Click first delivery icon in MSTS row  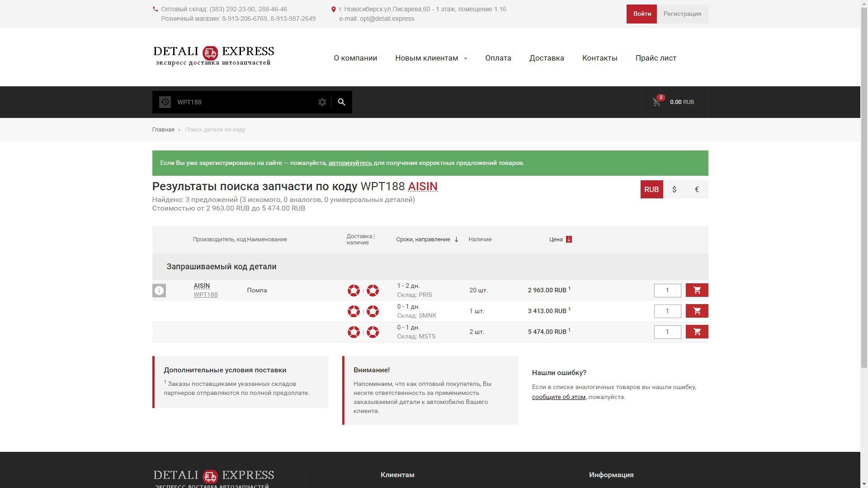tap(354, 332)
